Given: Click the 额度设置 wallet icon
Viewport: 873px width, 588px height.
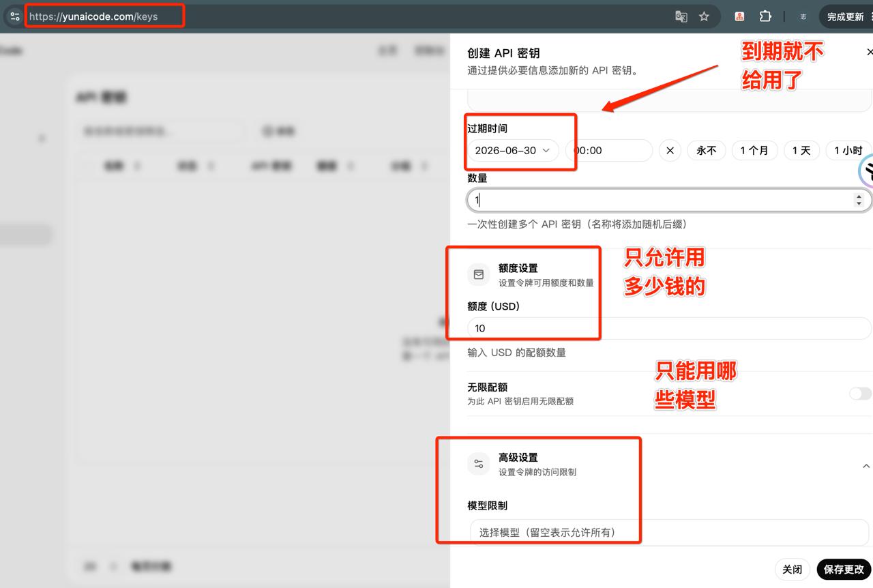Looking at the screenshot, I should click(479, 274).
